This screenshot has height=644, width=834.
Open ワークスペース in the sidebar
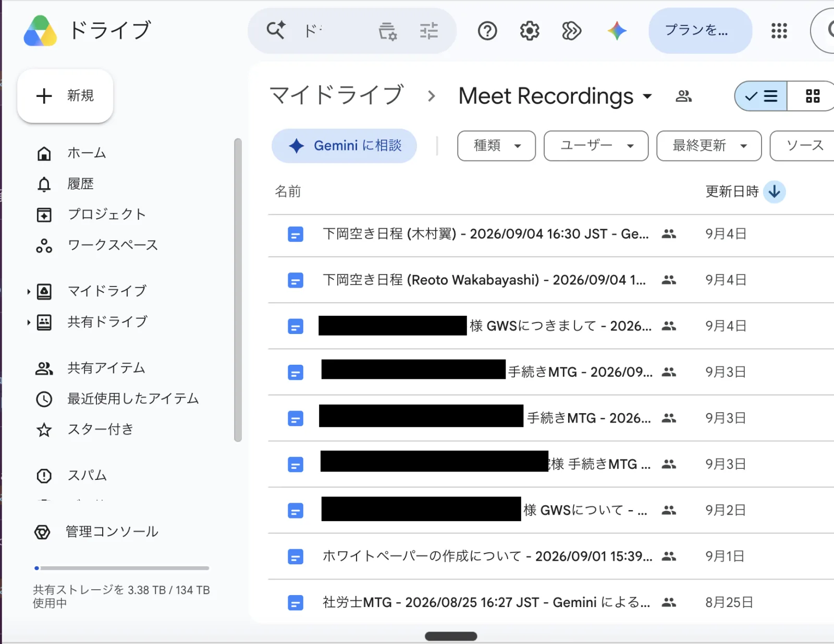tap(113, 245)
